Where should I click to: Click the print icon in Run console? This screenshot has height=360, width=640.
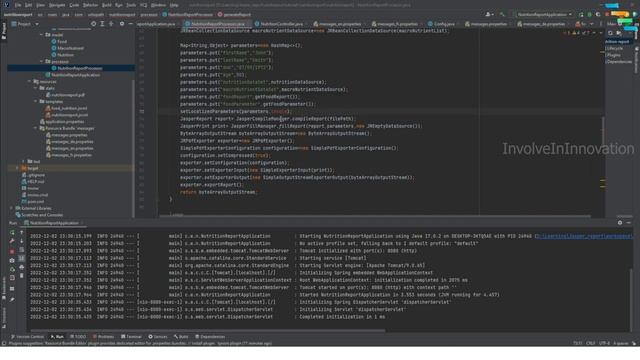pos(22,267)
